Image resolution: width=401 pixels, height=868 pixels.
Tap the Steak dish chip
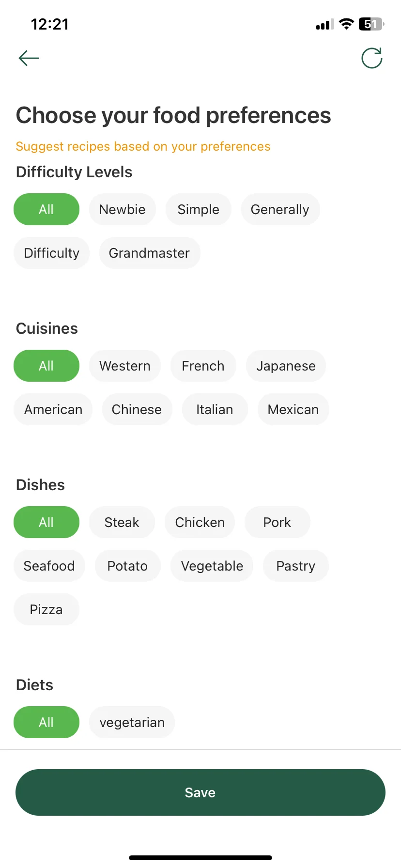tap(122, 522)
